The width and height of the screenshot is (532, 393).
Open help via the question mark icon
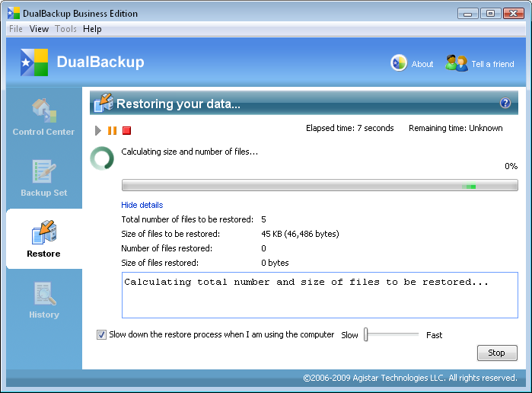pos(505,103)
